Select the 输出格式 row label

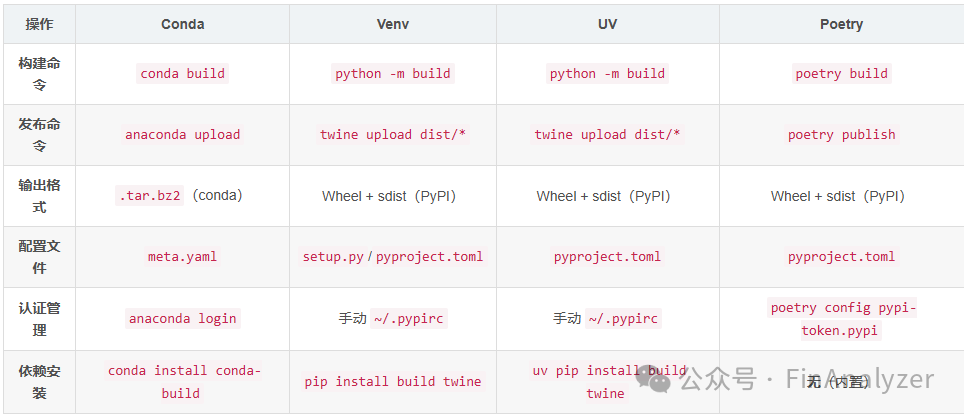(x=39, y=196)
